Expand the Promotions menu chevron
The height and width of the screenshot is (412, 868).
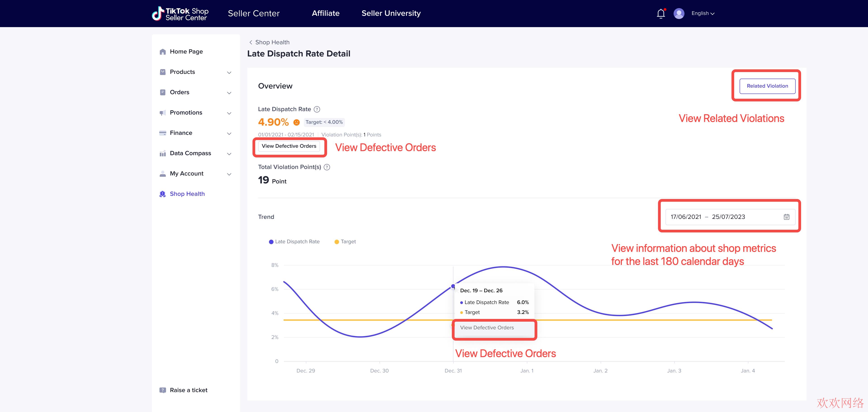point(229,113)
